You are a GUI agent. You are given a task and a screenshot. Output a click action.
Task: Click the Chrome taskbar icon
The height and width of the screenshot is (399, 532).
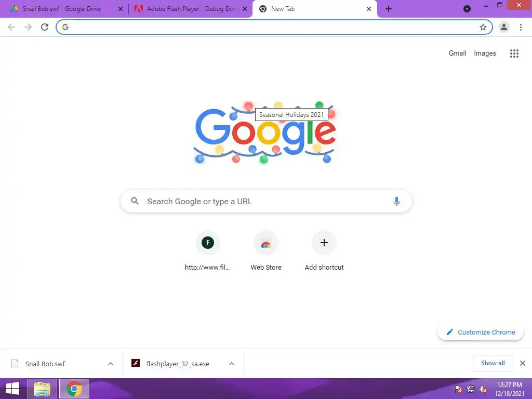(x=74, y=389)
